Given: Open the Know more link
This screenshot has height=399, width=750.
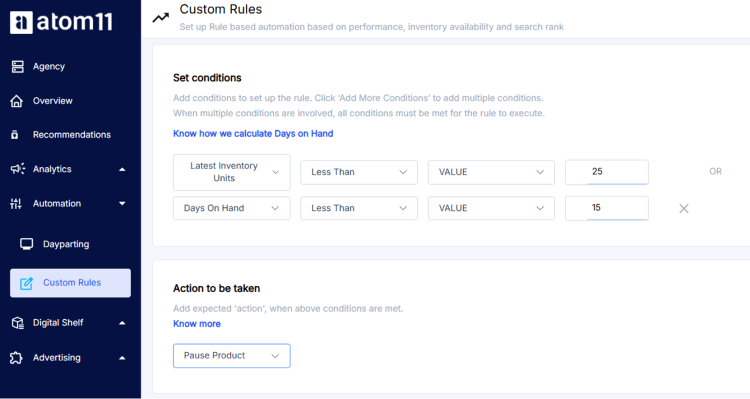Looking at the screenshot, I should tap(197, 324).
